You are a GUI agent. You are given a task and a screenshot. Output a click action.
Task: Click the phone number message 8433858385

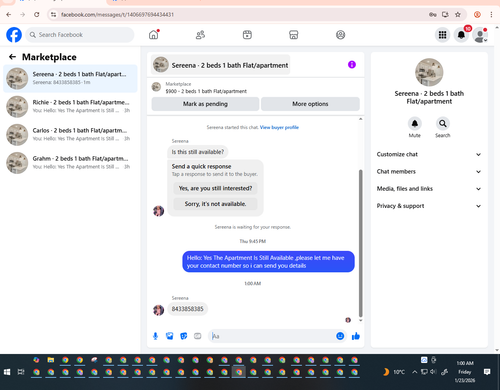click(187, 309)
